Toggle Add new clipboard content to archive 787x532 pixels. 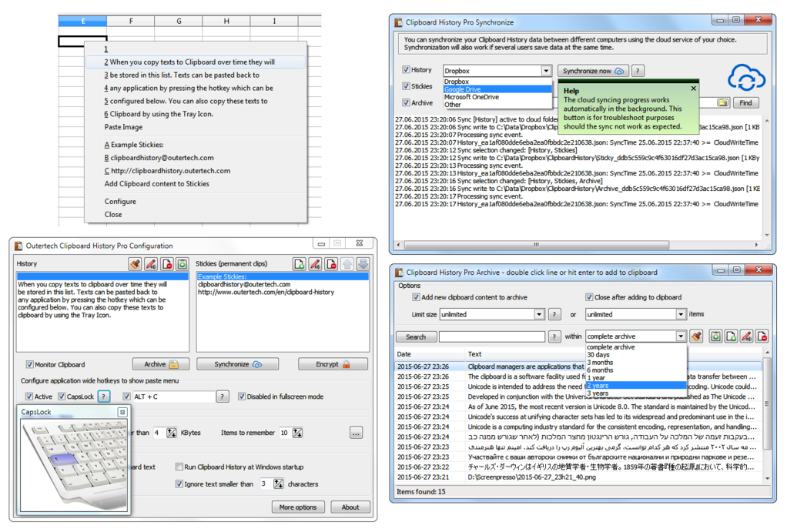[416, 297]
